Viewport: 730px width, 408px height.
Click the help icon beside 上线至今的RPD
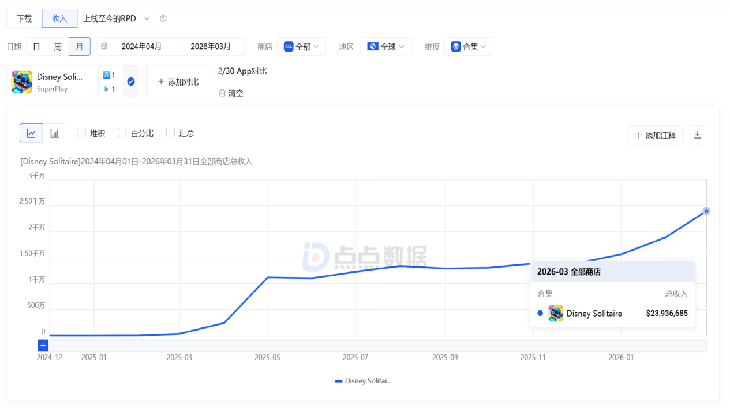point(163,18)
